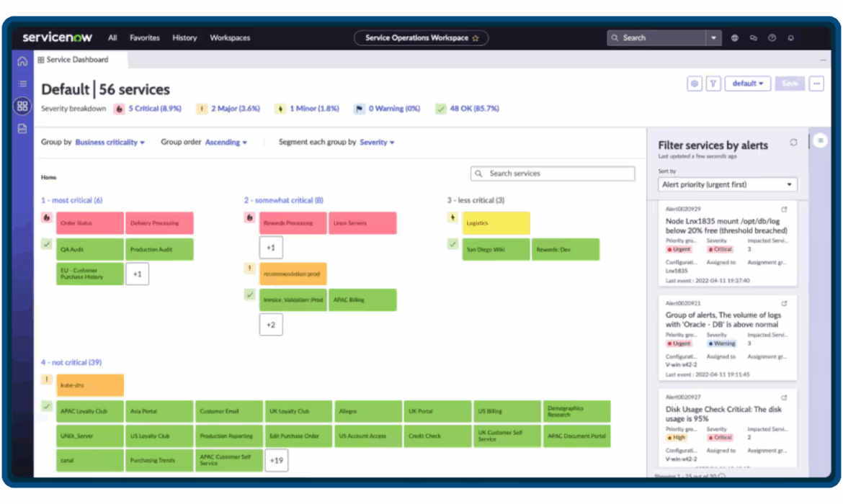Open the Sort by Alert priority combo box

point(727,185)
